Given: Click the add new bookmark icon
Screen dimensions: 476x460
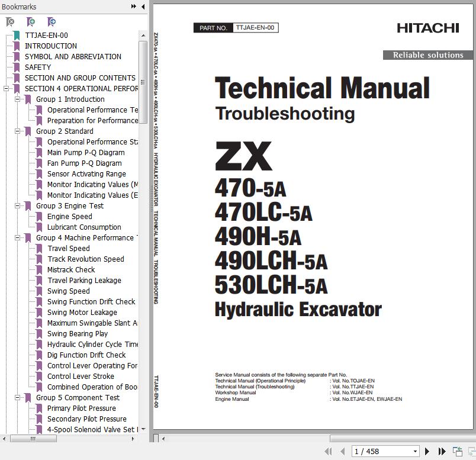Looking at the screenshot, I should point(31,21).
